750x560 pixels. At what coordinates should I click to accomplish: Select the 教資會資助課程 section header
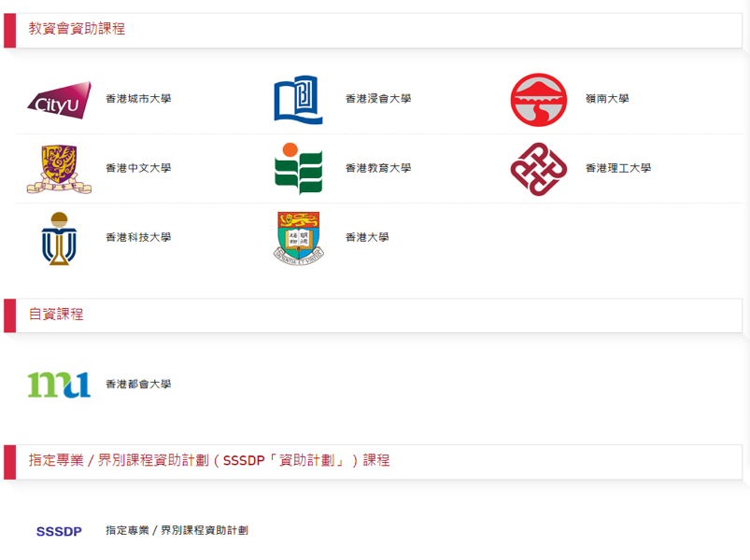(x=373, y=31)
